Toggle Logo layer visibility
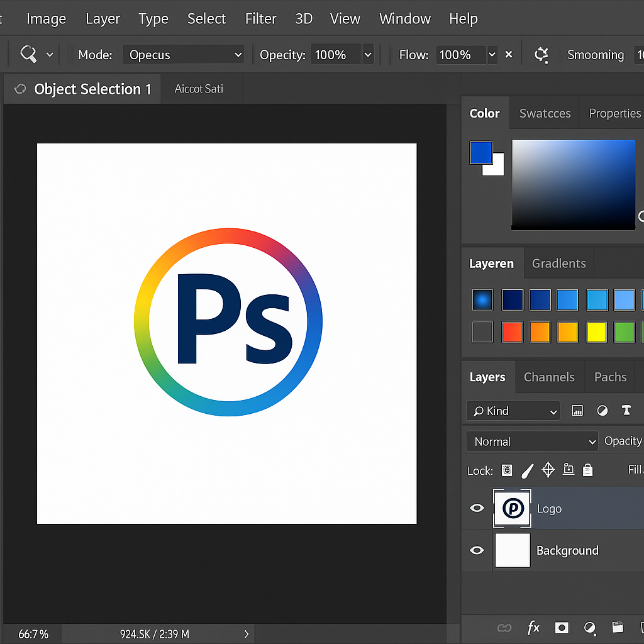644x644 pixels. [477, 508]
